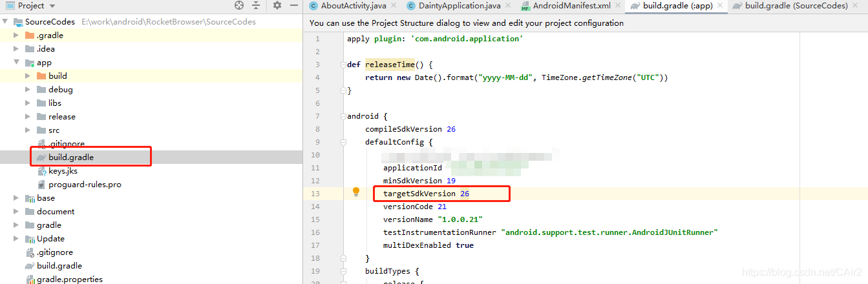Switch to the AboutActivity.java tab
The image size is (868, 284).
[x=353, y=6]
